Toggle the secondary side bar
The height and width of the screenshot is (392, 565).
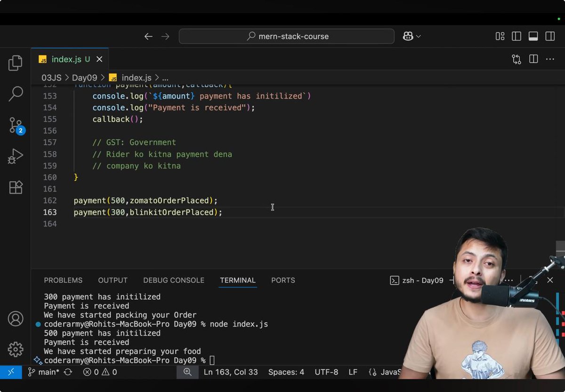point(549,36)
